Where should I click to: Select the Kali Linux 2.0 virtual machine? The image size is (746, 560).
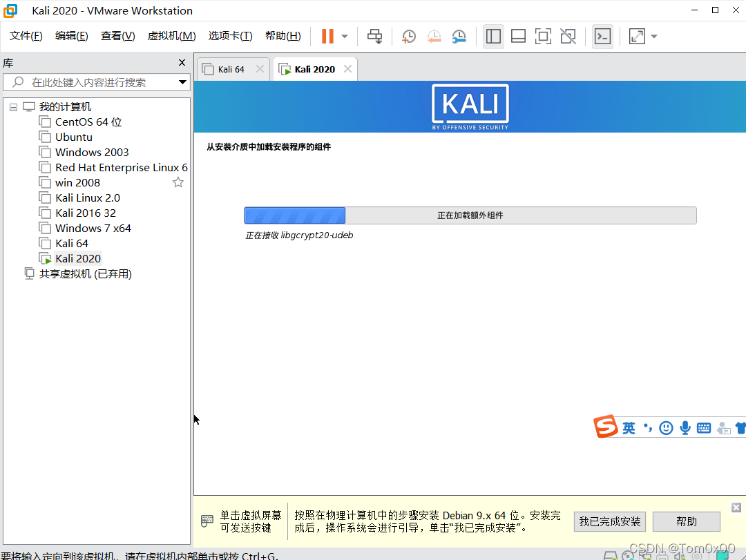tap(88, 198)
